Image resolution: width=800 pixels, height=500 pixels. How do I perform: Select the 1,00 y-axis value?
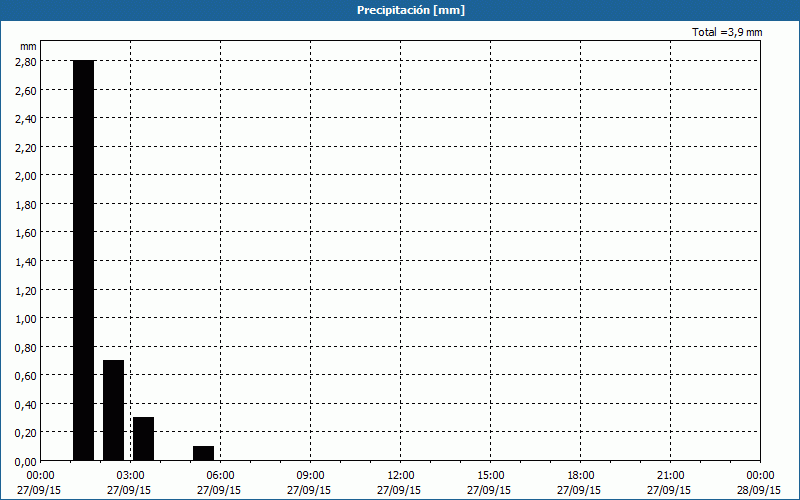coord(26,318)
